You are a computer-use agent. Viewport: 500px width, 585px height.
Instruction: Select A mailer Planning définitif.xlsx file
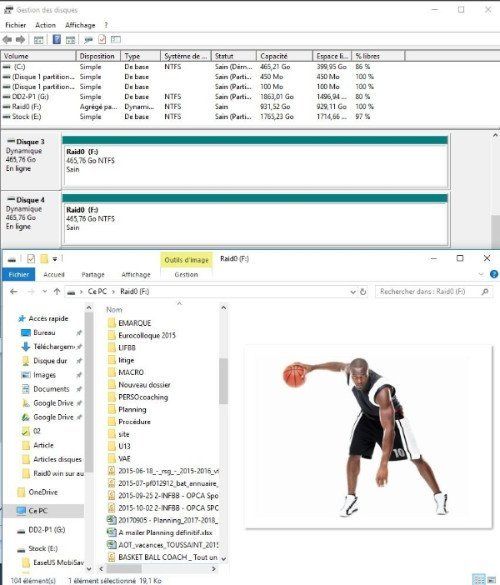click(x=160, y=532)
